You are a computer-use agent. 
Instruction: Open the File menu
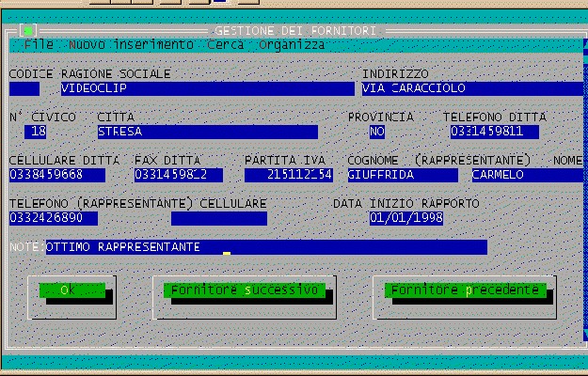[x=39, y=45]
